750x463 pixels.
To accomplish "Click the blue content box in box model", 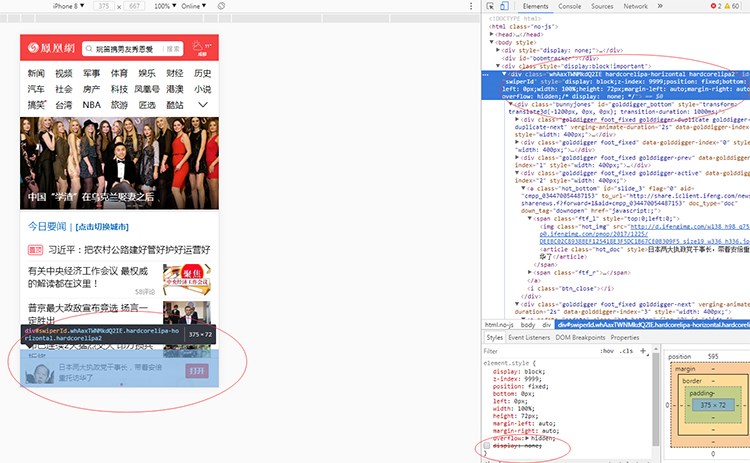I will (x=713, y=405).
